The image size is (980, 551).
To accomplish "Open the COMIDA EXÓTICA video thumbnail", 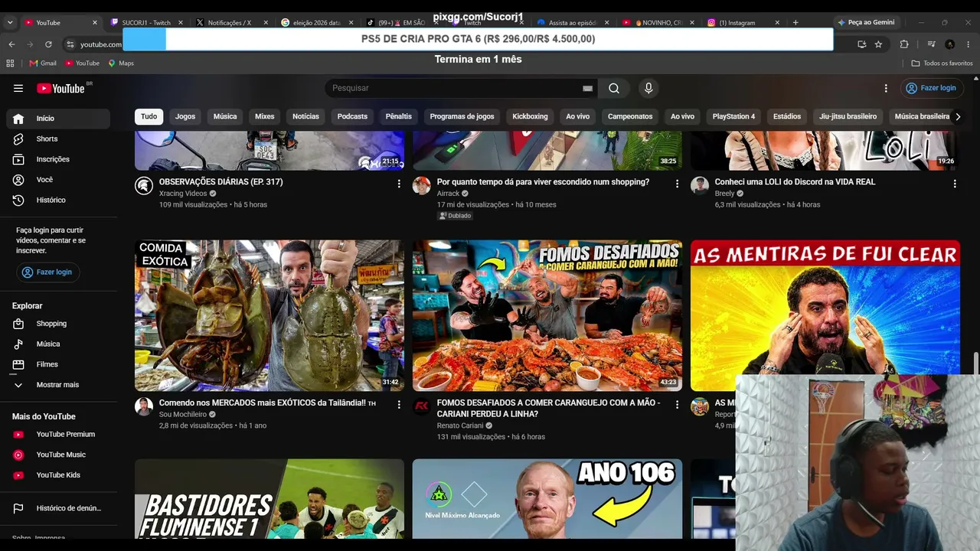I will (269, 316).
